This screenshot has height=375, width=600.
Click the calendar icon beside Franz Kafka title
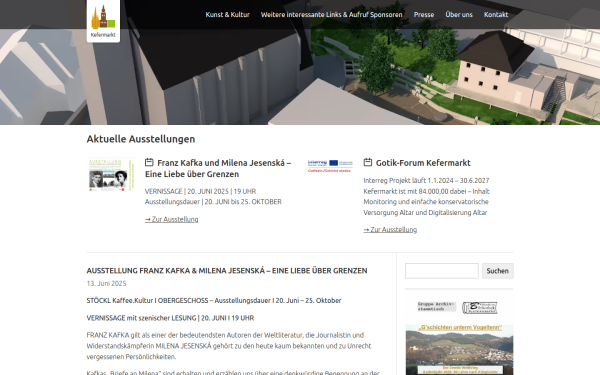pyautogui.click(x=149, y=163)
